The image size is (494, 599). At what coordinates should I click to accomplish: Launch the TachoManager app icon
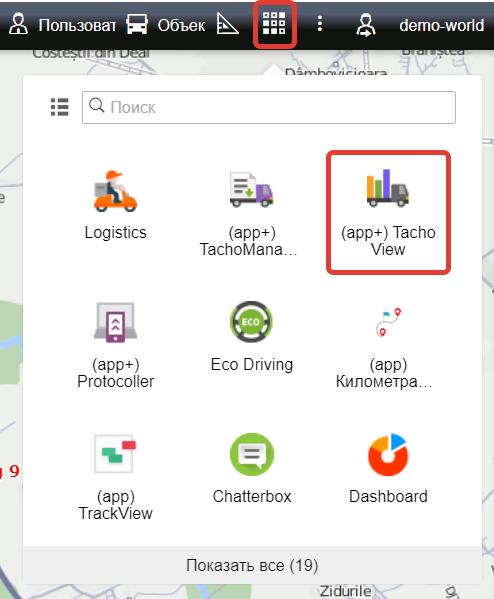pyautogui.click(x=251, y=190)
